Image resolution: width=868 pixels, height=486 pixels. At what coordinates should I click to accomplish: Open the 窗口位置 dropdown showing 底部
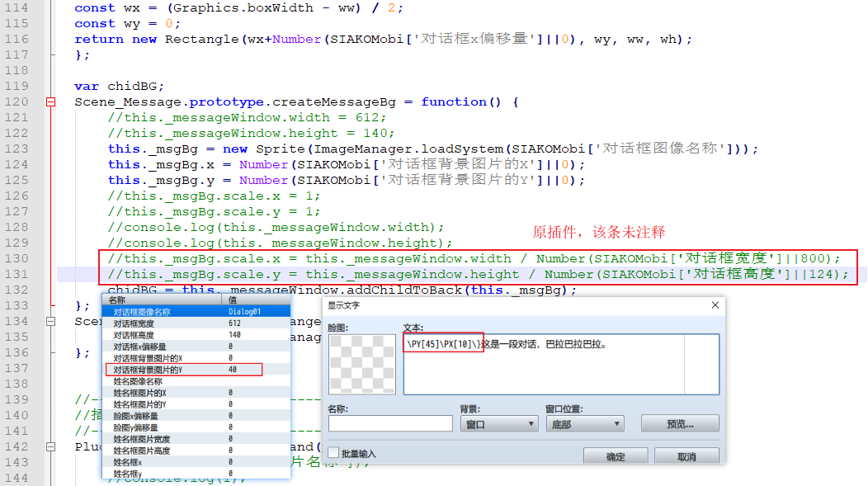[585, 424]
